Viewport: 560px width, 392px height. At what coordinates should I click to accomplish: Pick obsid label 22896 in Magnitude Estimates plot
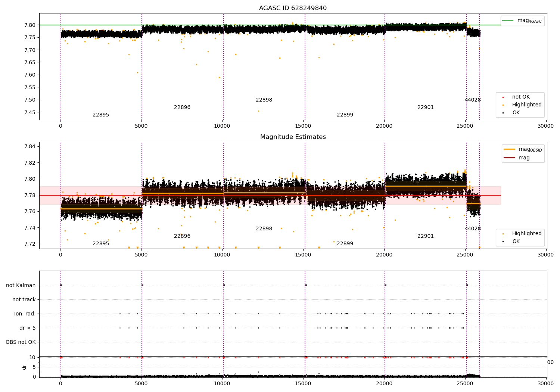[x=182, y=236]
